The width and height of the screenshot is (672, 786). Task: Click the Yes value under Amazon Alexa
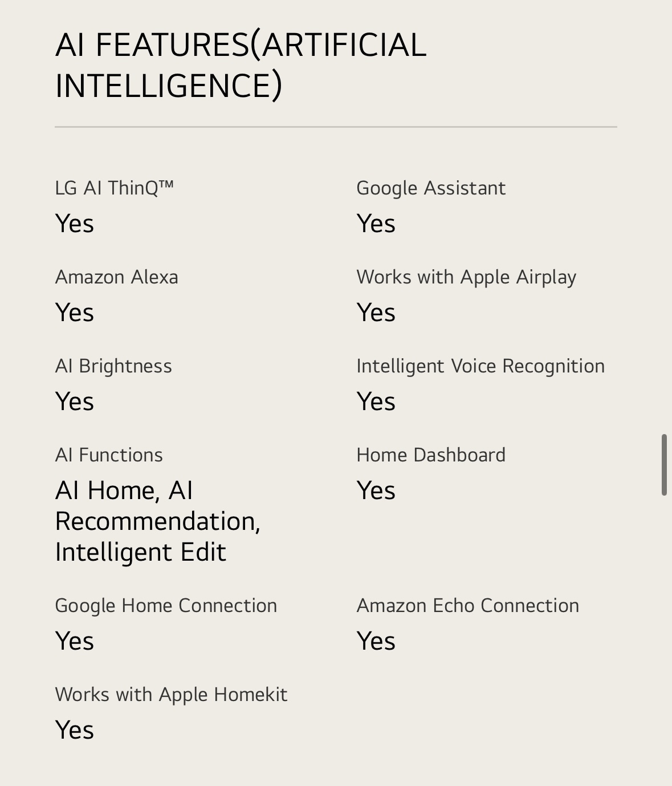[x=75, y=313]
